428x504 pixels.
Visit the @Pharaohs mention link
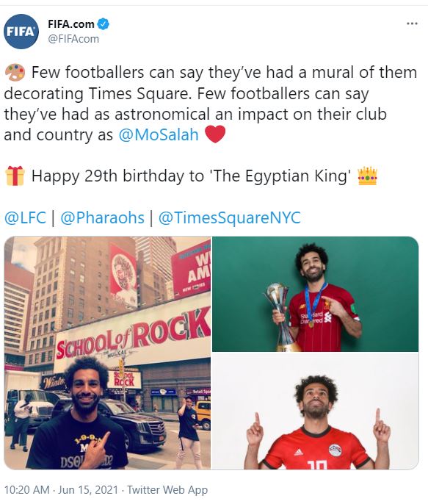pyautogui.click(x=103, y=217)
